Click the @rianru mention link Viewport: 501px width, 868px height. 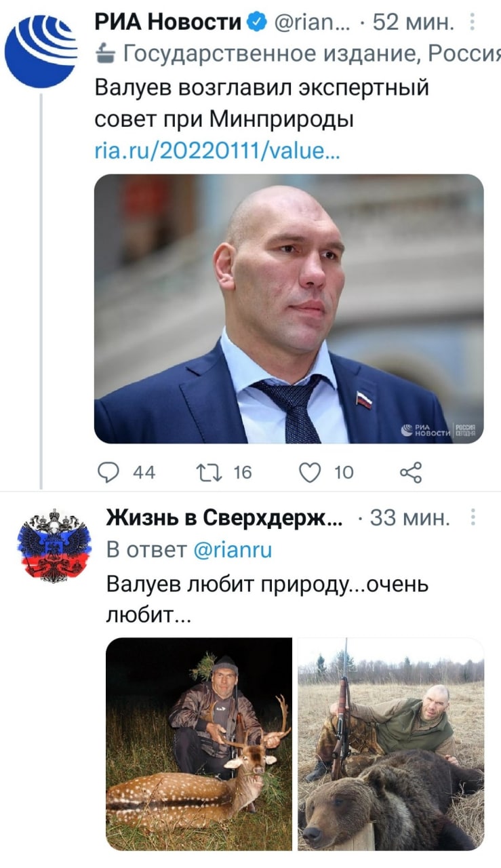(x=233, y=550)
